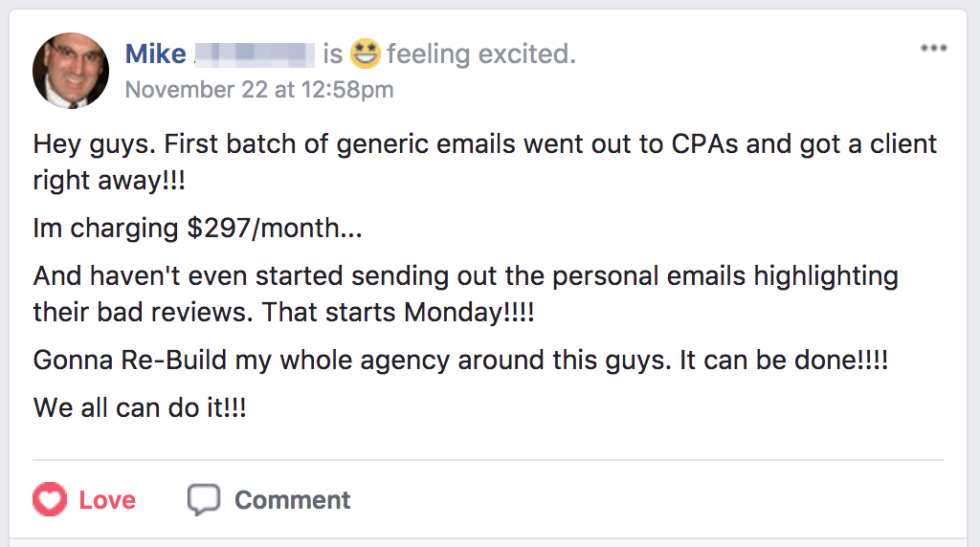Toggle the Love reaction text label
The height and width of the screenshot is (547, 980).
tap(107, 500)
